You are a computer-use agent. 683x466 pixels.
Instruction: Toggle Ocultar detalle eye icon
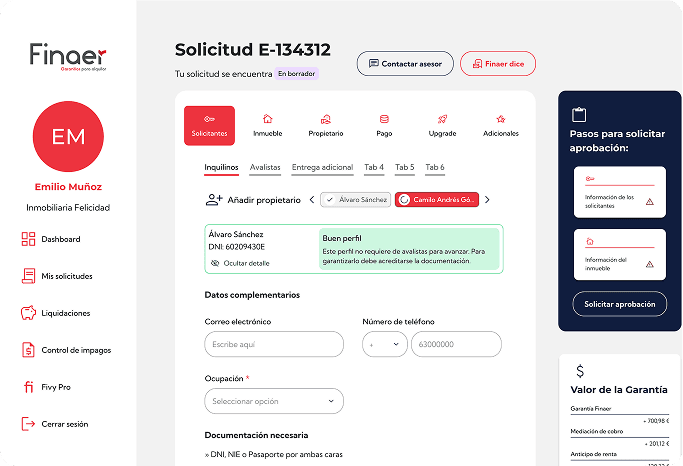[215, 263]
